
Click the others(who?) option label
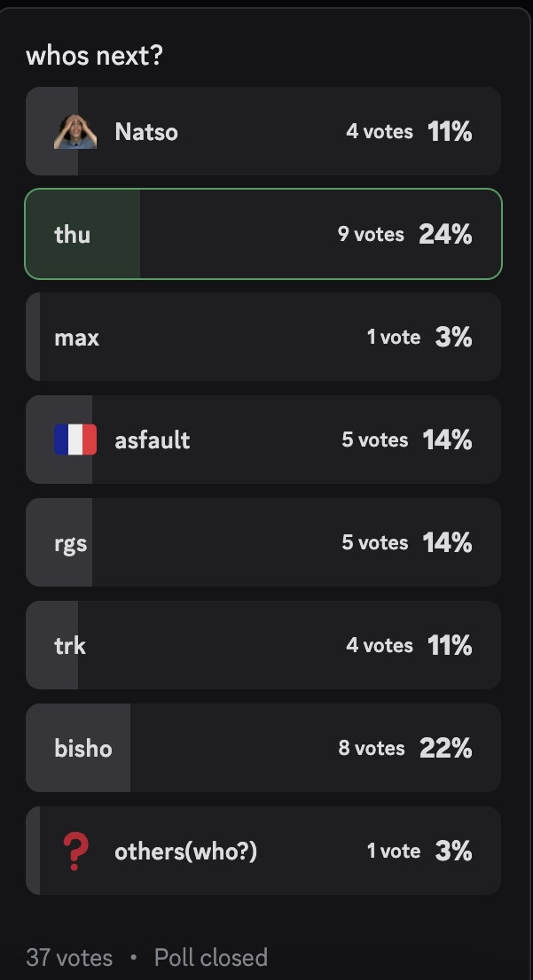[x=185, y=852]
